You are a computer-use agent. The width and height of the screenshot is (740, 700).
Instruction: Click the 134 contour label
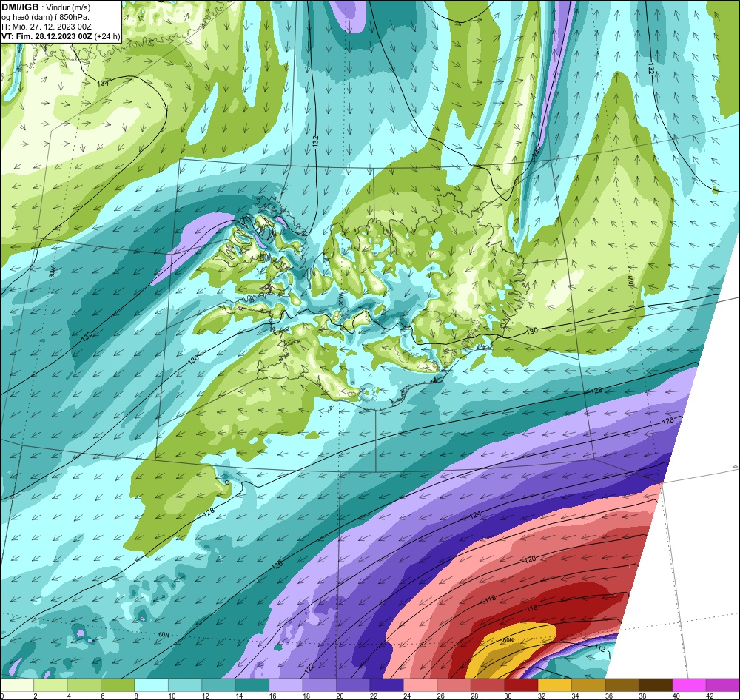click(103, 83)
